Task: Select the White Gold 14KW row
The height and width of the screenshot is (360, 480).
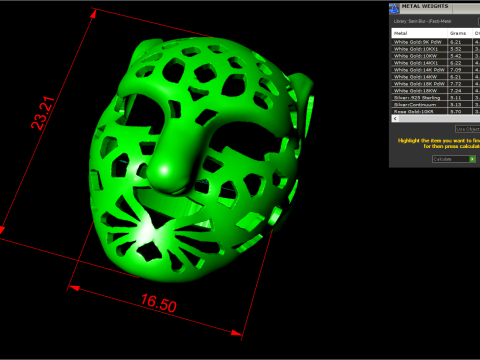Action: pyautogui.click(x=436, y=77)
